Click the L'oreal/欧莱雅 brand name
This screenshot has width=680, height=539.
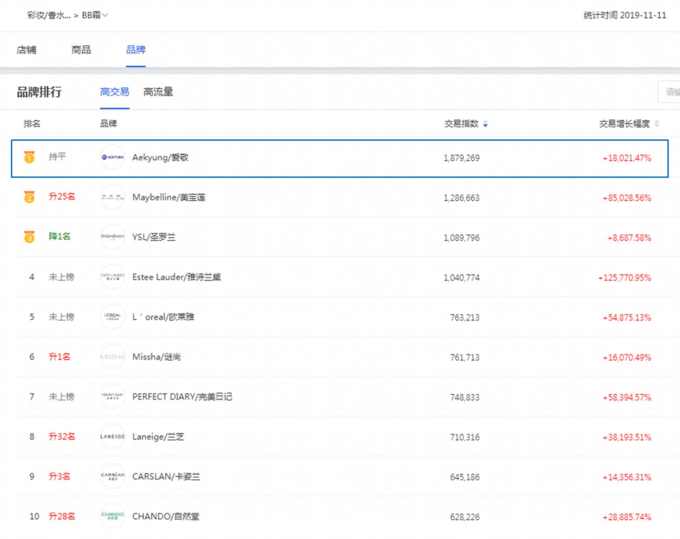[163, 317]
